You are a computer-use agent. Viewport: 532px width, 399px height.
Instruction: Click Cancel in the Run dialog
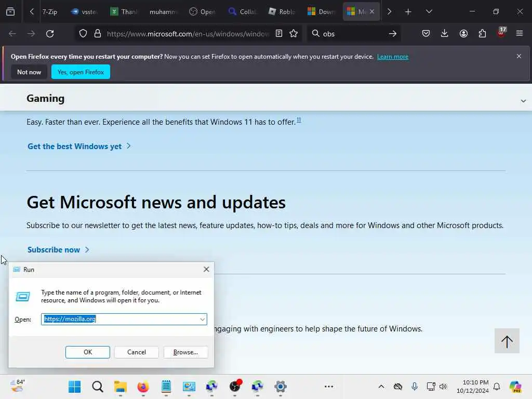click(x=137, y=352)
